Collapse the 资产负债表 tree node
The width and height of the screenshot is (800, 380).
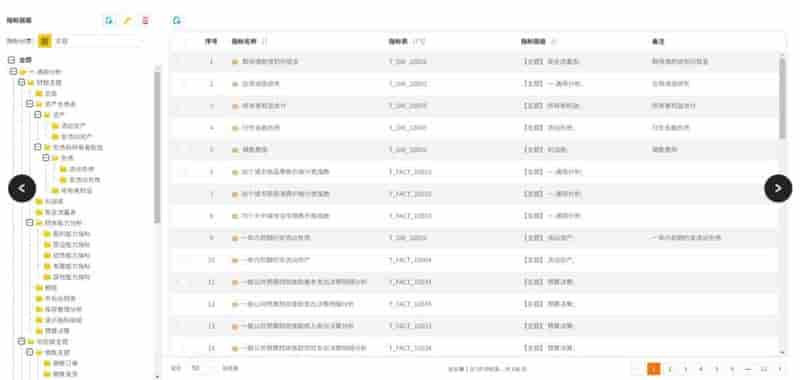coord(30,104)
